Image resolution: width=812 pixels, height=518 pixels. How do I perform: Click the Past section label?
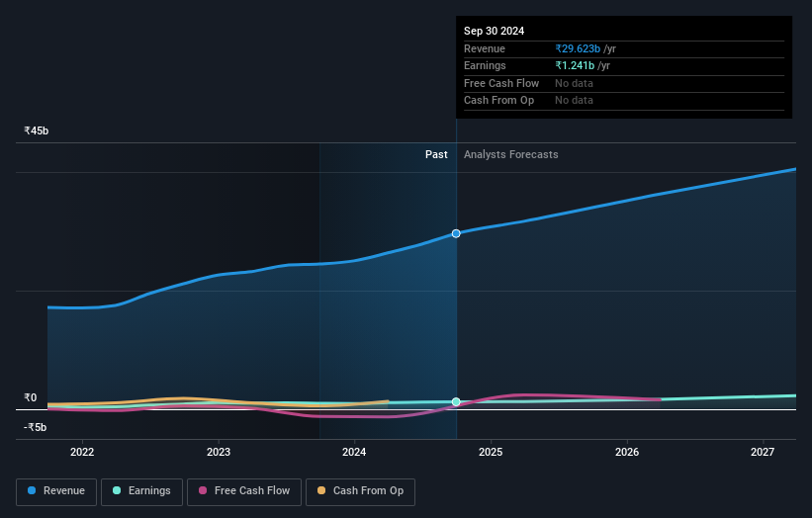click(x=436, y=155)
